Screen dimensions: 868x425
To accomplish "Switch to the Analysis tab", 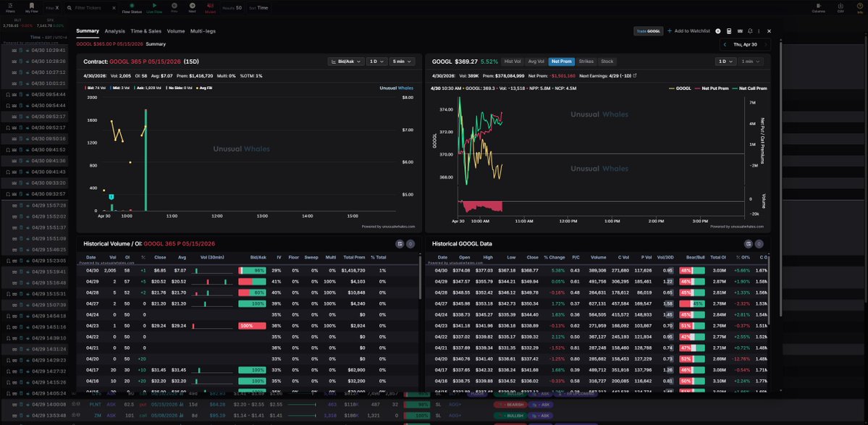I will click(114, 32).
